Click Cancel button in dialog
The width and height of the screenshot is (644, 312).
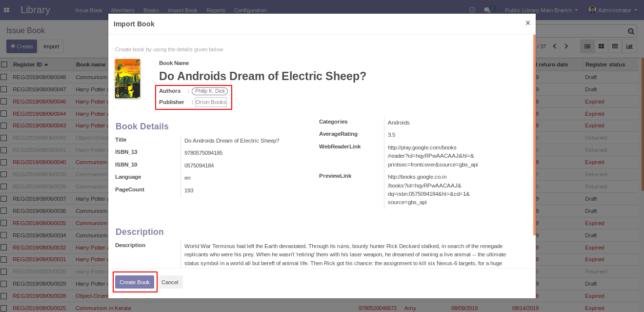click(170, 282)
